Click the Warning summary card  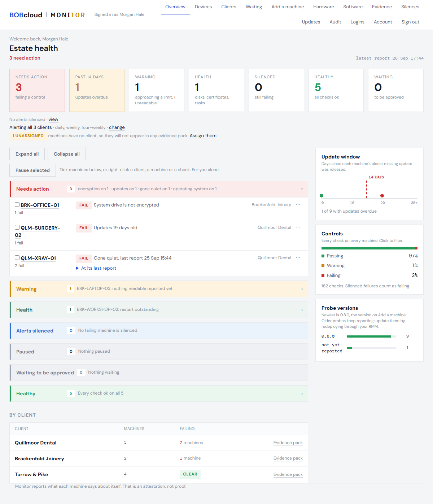tap(157, 90)
